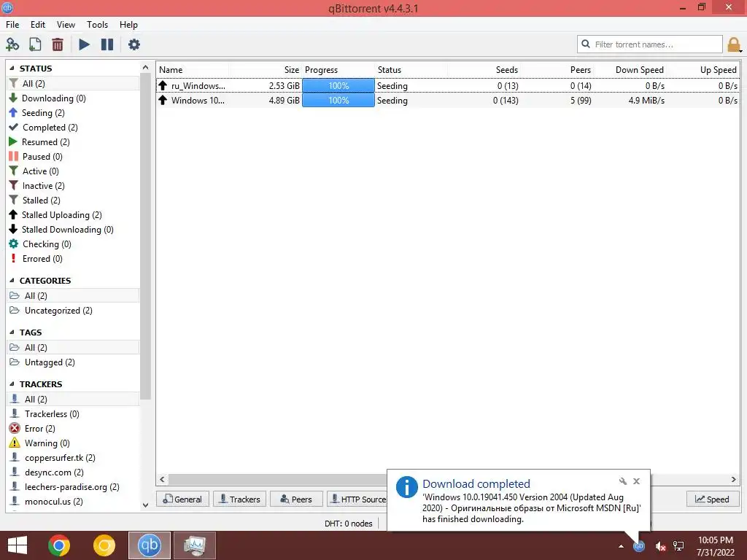Resume torrents with the play icon
This screenshot has width=747, height=560.
point(85,44)
